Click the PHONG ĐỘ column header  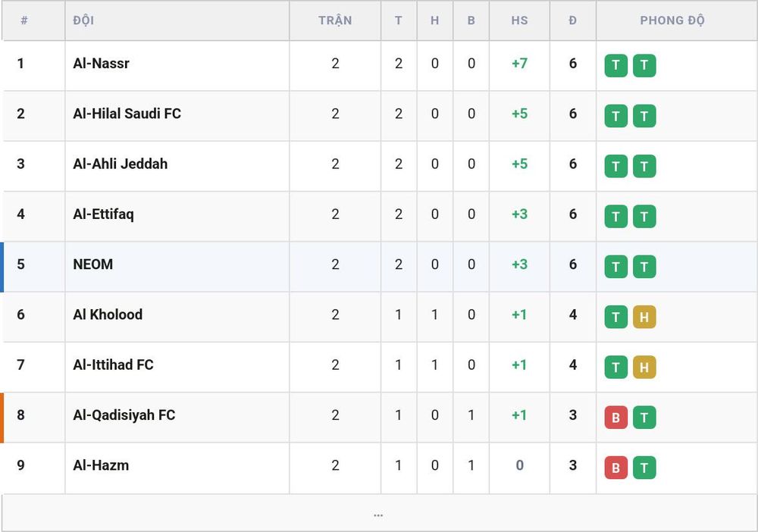click(x=672, y=20)
